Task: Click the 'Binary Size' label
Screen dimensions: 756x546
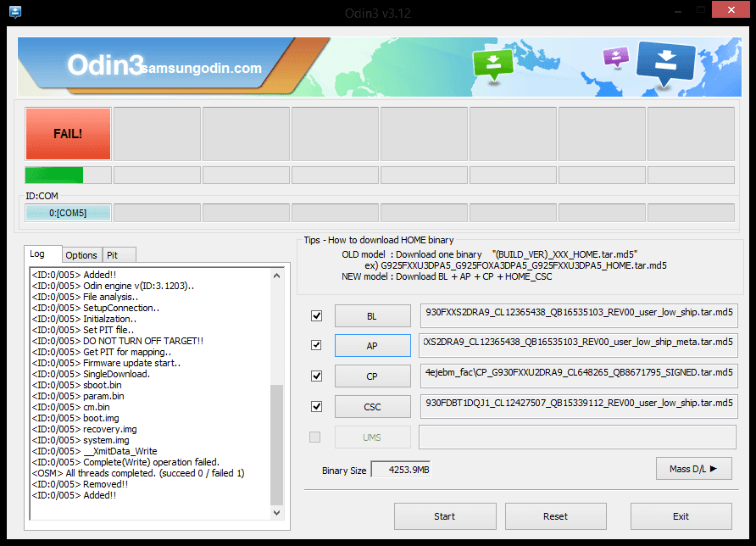Action: click(x=344, y=471)
